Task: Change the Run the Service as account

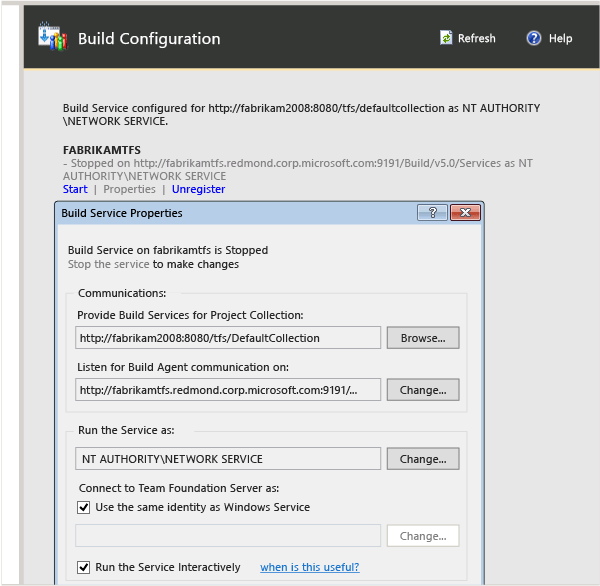Action: 423,459
